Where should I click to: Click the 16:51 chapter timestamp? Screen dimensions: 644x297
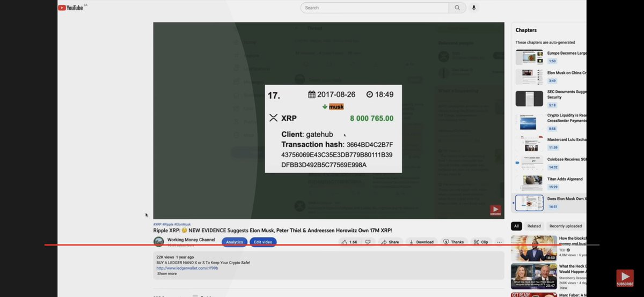553,206
